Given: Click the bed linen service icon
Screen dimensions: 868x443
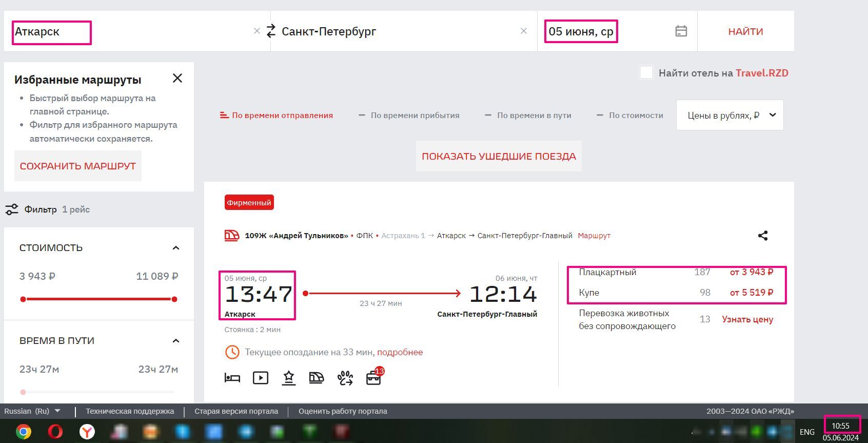Looking at the screenshot, I should tap(232, 378).
